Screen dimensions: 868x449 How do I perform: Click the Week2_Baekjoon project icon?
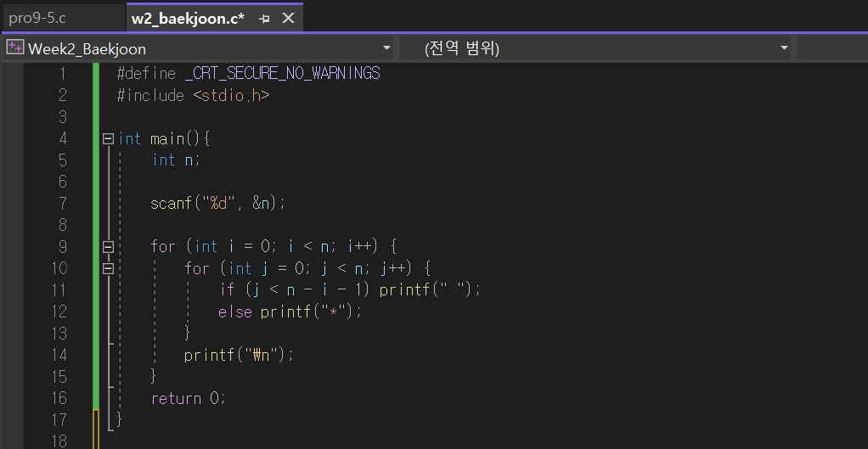(15, 48)
